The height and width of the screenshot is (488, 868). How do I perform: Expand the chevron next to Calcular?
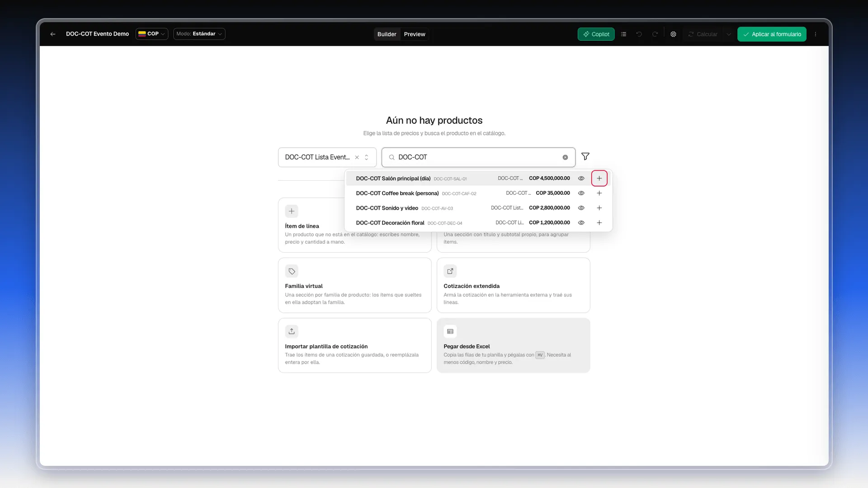[x=729, y=34]
